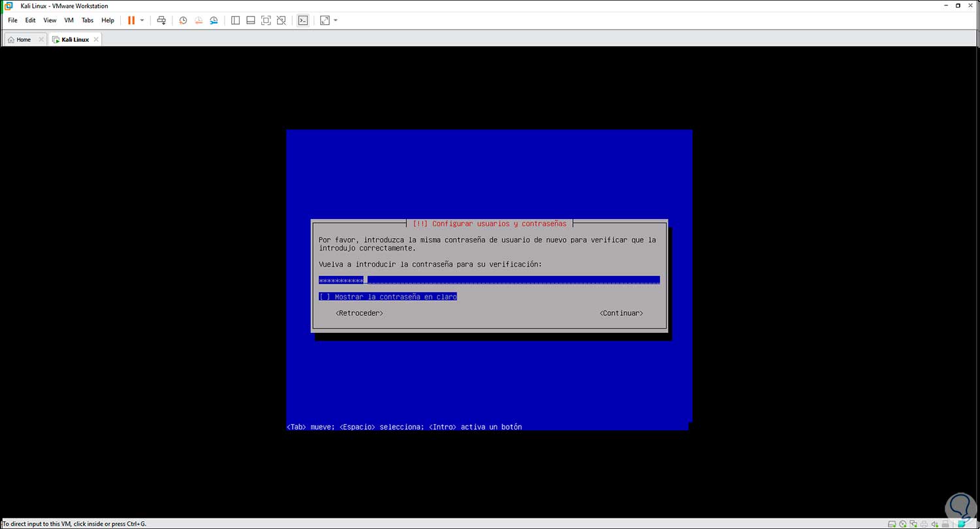
Task: Pause the virtual machine with the orange button
Action: [x=131, y=20]
